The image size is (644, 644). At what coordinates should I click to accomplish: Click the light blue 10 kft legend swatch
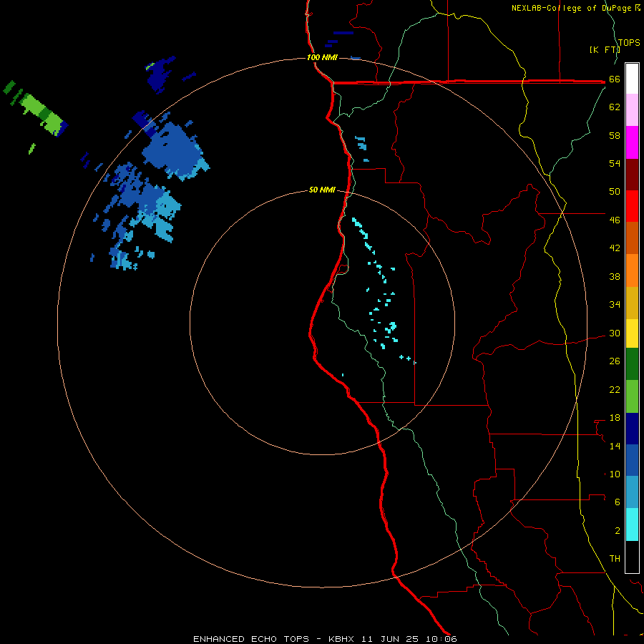pyautogui.click(x=632, y=492)
